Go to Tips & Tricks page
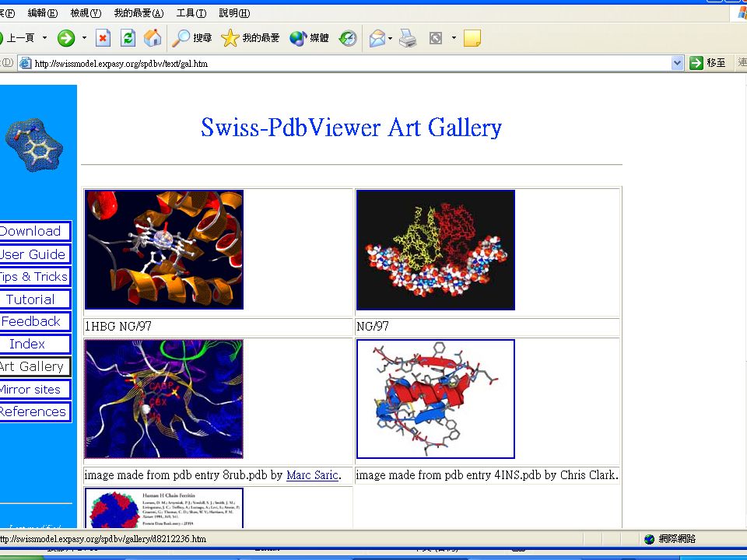Viewport: 747px width, 560px height. coord(34,276)
